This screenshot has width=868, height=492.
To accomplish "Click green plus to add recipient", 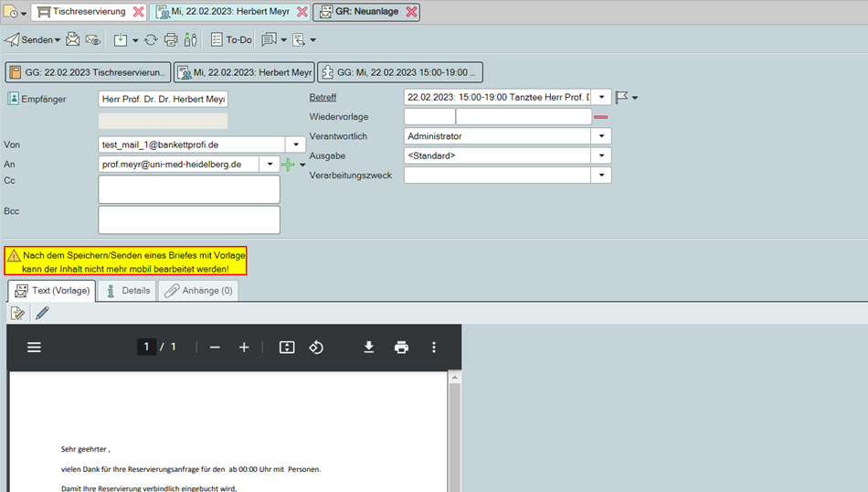I will [x=289, y=165].
